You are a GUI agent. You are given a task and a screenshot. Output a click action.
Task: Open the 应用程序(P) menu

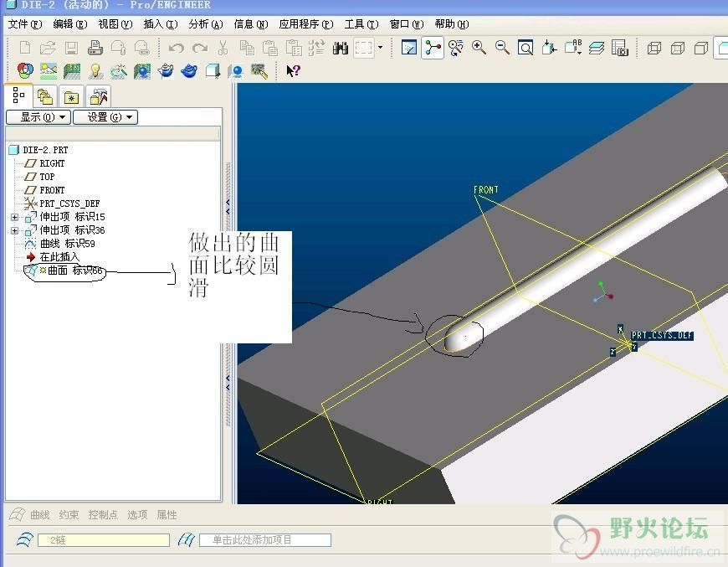(306, 24)
